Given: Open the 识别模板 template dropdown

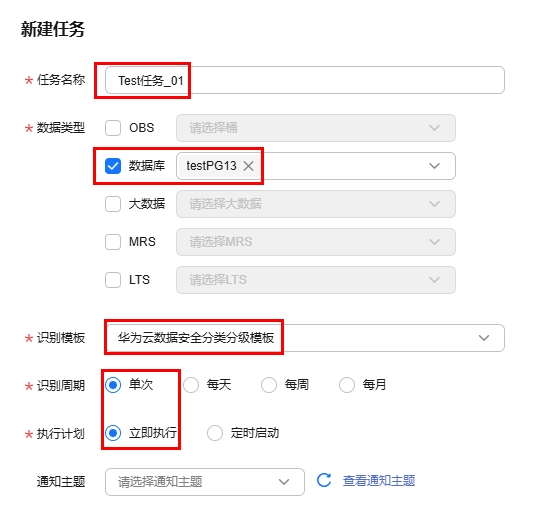Looking at the screenshot, I should click(x=305, y=338).
